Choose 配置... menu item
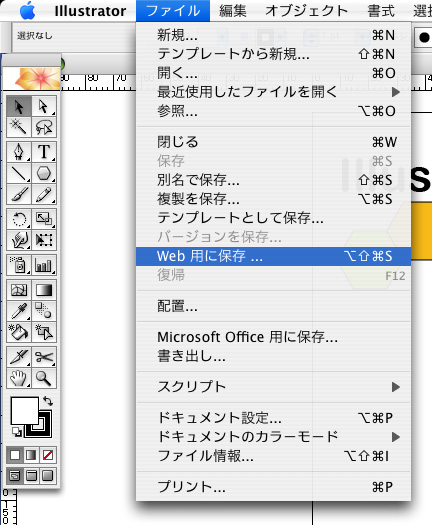The width and height of the screenshot is (432, 525). [273, 306]
